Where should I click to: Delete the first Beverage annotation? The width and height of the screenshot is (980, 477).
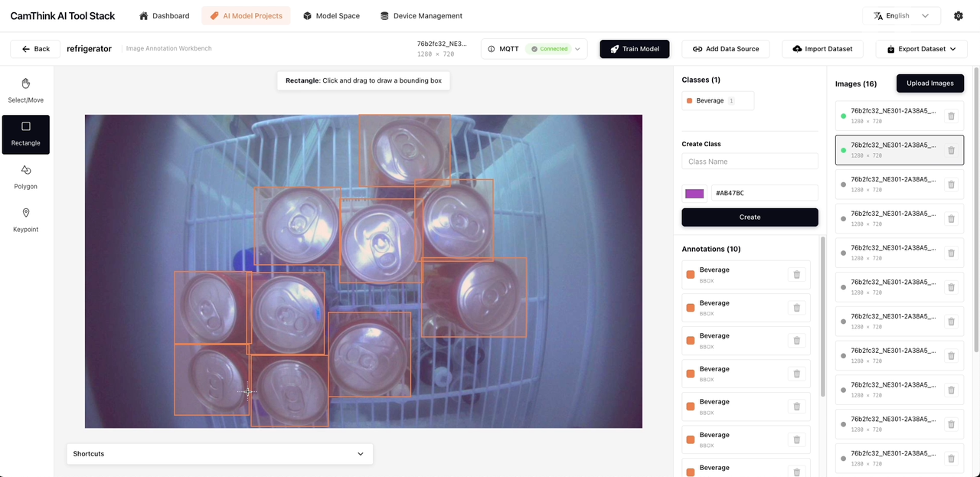pos(796,275)
